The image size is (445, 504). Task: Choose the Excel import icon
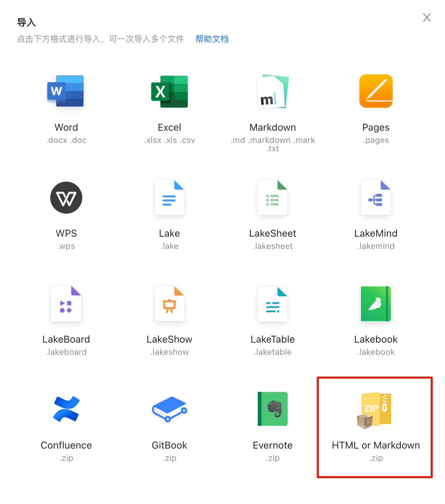tap(169, 91)
